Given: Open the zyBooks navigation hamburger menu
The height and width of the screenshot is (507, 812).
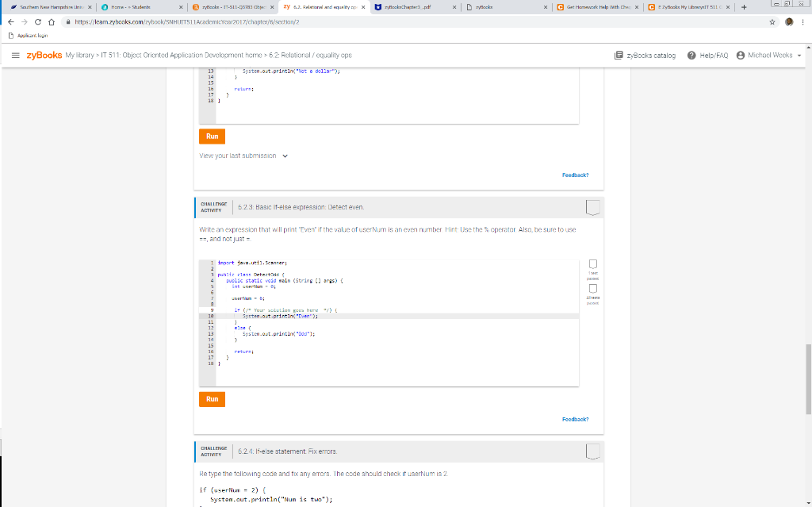Looking at the screenshot, I should [x=14, y=56].
